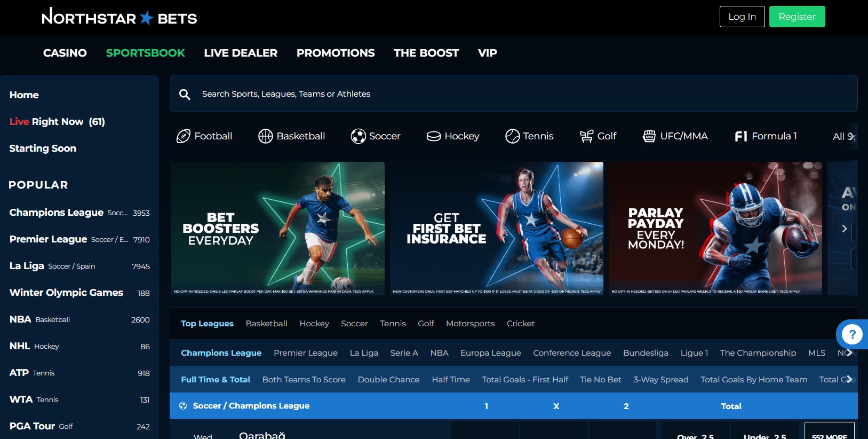Image resolution: width=868 pixels, height=439 pixels.
Task: Select Premier League league tab
Action: pos(306,353)
